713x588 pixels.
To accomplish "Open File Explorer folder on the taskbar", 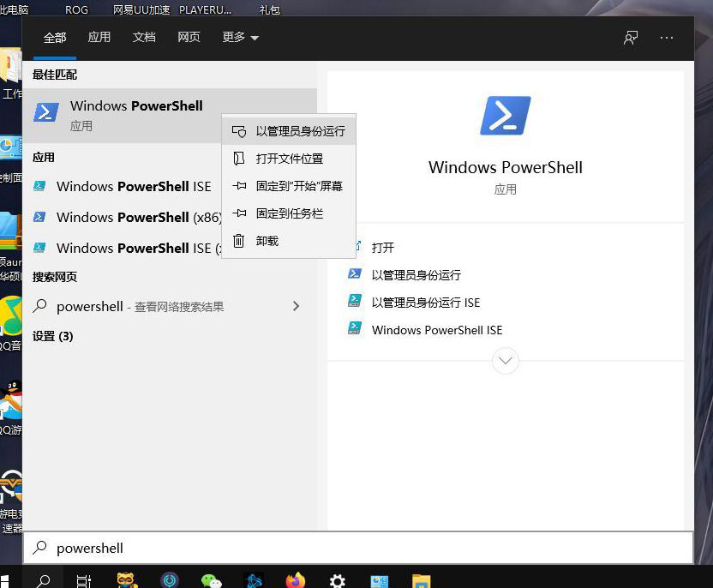I will coord(421,581).
